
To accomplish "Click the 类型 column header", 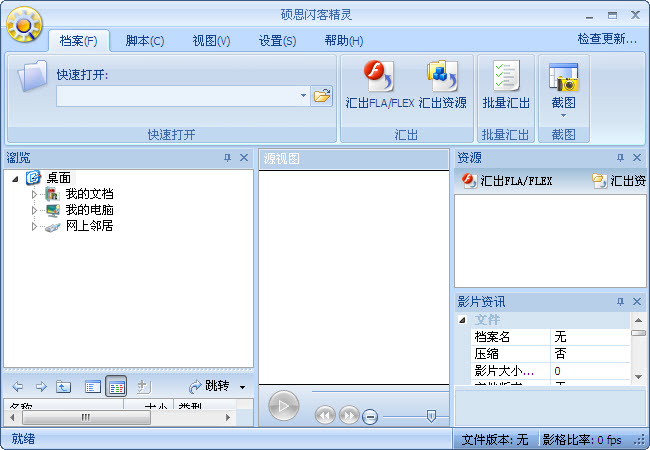I will coord(205,404).
